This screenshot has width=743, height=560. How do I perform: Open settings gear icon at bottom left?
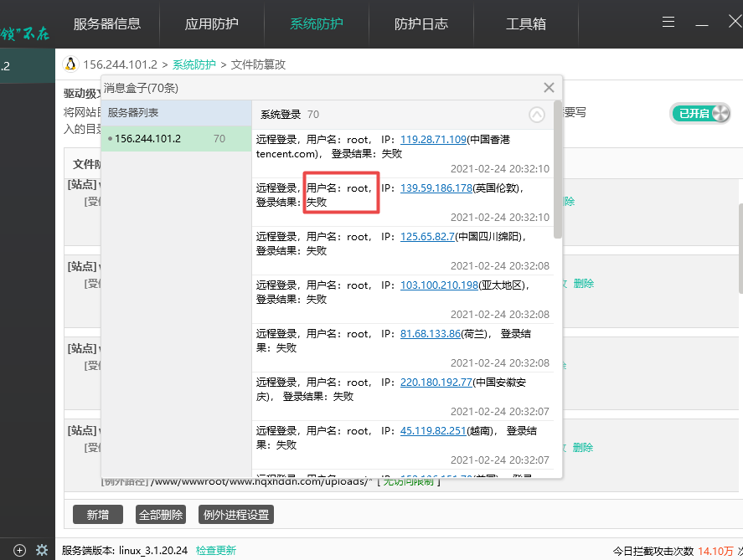pos(41,550)
